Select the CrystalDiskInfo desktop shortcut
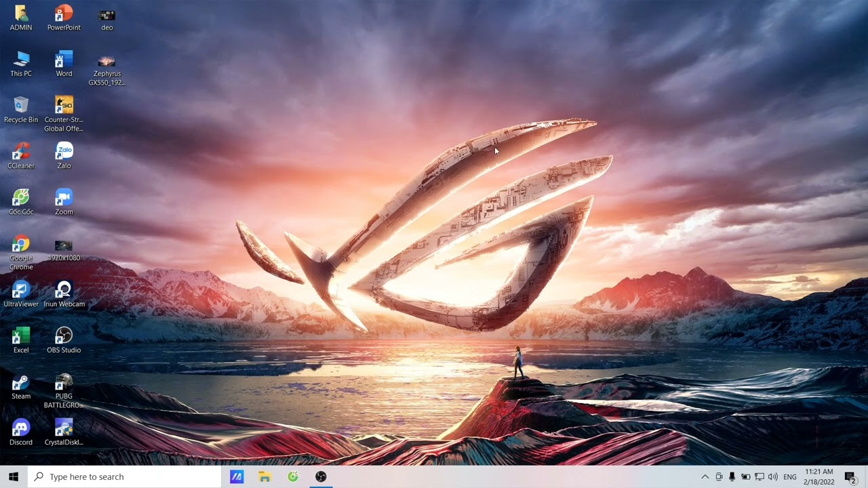The image size is (868, 488). coord(64,433)
